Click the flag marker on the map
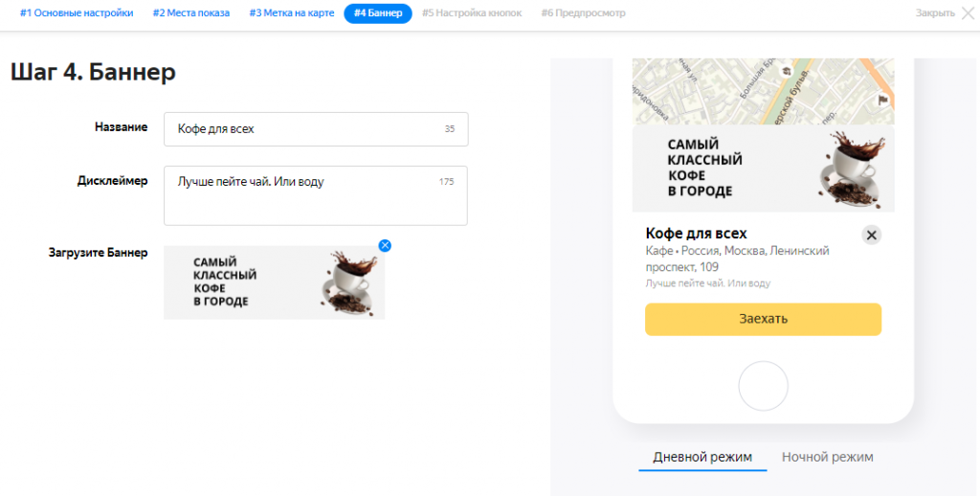This screenshot has height=496, width=980. pos(882,99)
